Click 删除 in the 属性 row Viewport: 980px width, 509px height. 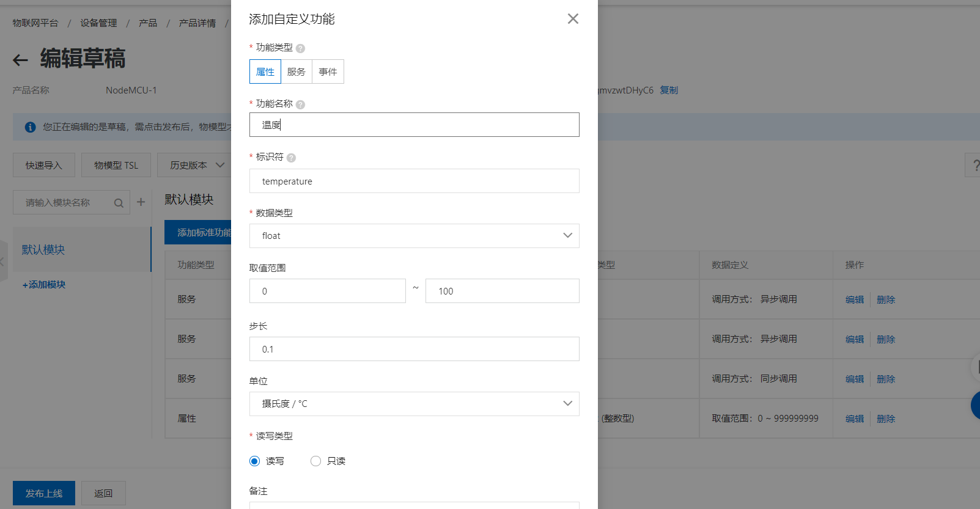[x=886, y=419]
